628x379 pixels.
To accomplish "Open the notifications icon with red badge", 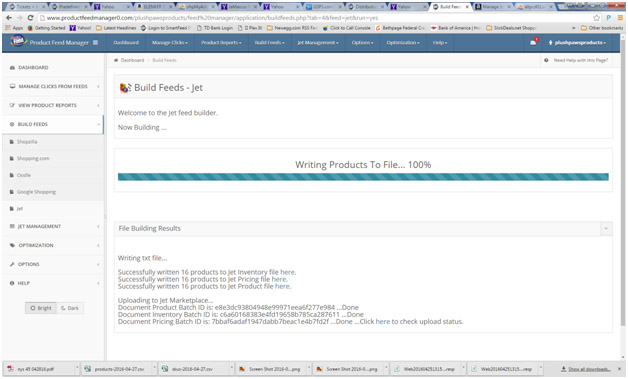I will 533,42.
